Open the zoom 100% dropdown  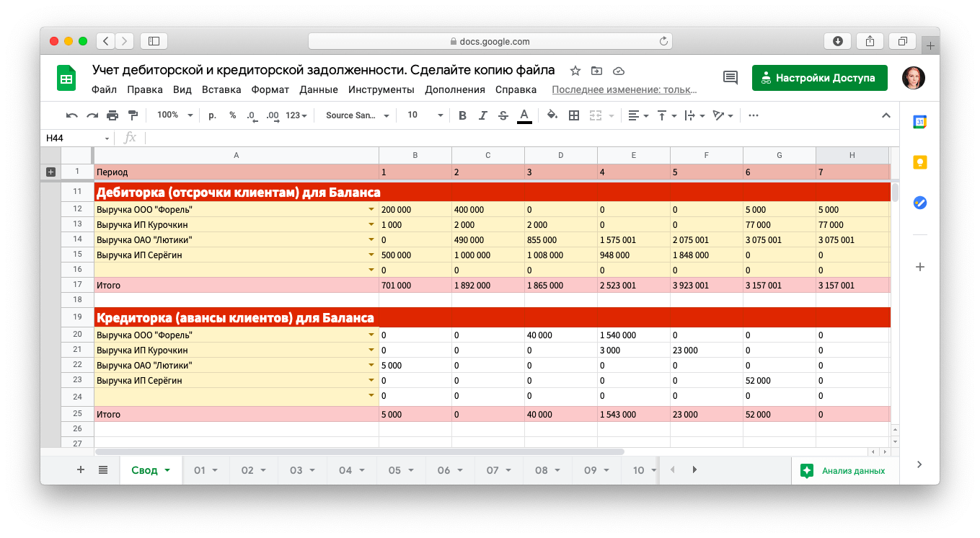pyautogui.click(x=175, y=115)
